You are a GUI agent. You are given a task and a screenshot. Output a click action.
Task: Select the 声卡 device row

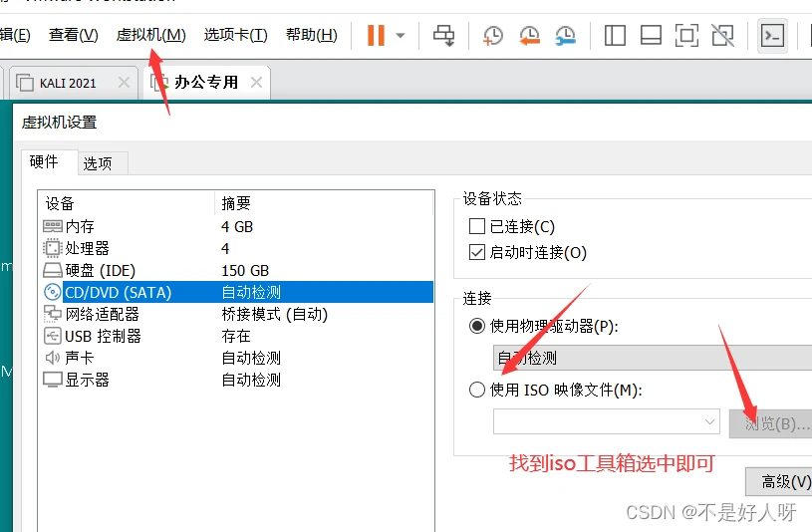tap(236, 358)
